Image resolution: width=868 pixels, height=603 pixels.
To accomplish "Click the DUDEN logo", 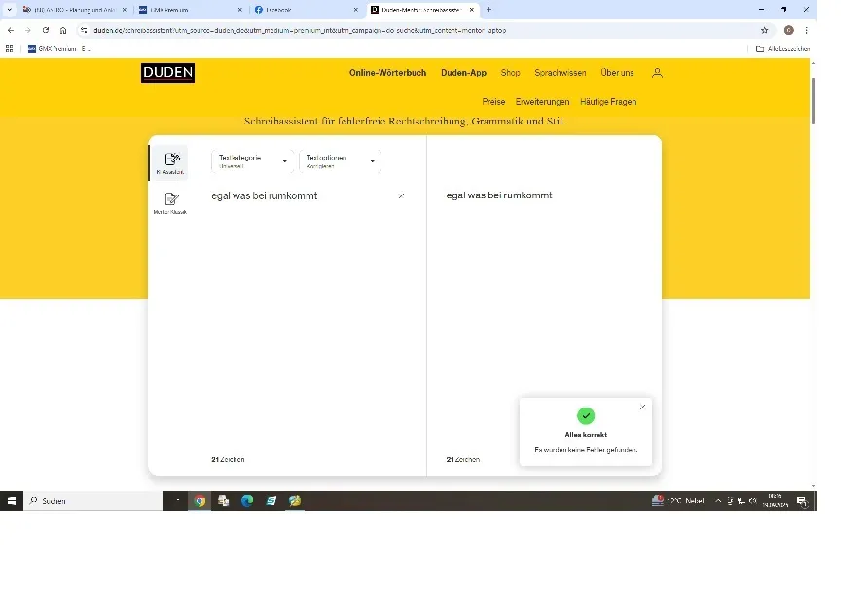I will click(x=167, y=73).
